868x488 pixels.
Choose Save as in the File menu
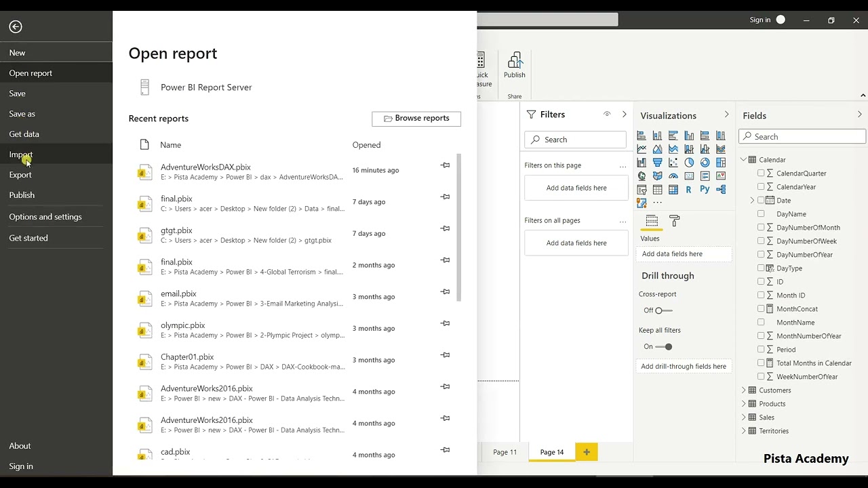tap(22, 114)
